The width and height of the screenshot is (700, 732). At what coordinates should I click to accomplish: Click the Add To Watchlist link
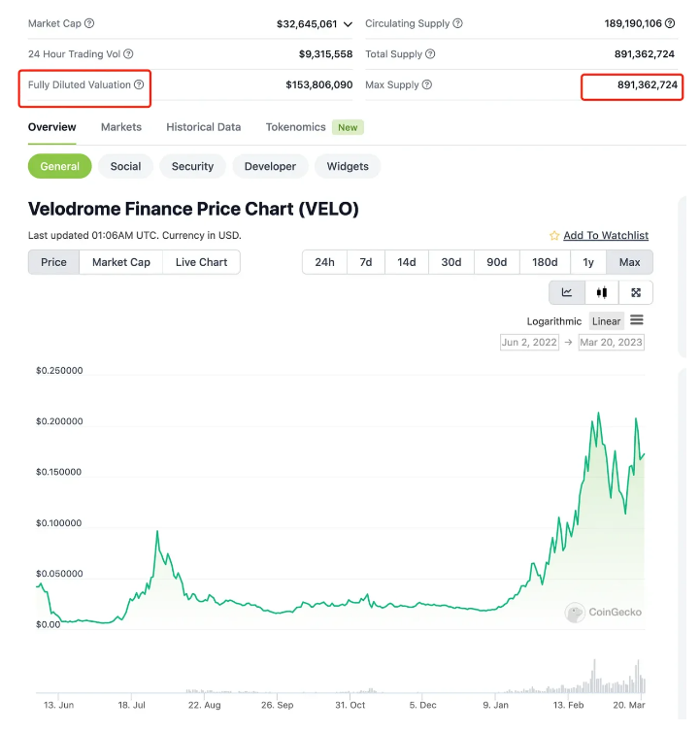606,235
